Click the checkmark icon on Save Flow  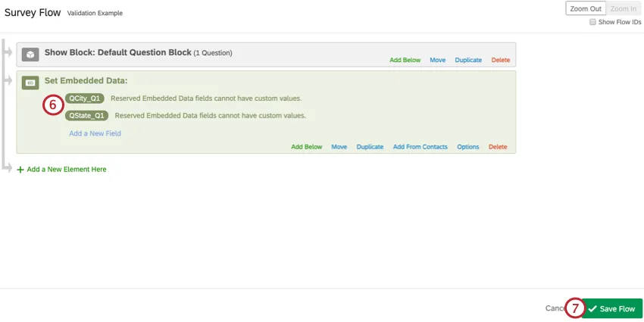click(592, 309)
